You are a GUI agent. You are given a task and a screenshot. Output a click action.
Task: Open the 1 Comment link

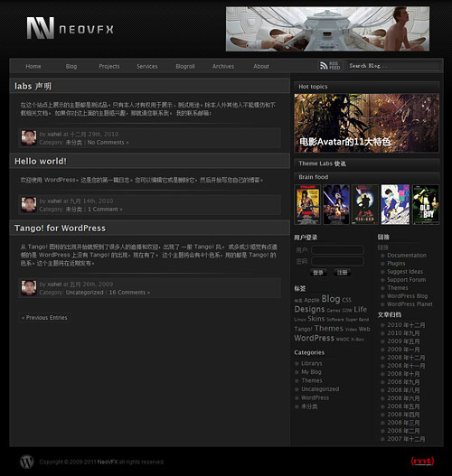click(105, 210)
